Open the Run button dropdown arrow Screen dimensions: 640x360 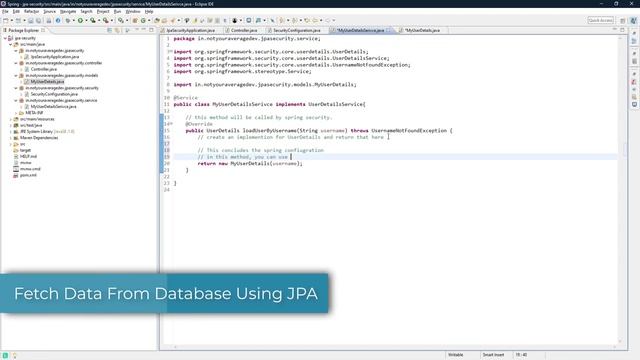tap(86, 20)
